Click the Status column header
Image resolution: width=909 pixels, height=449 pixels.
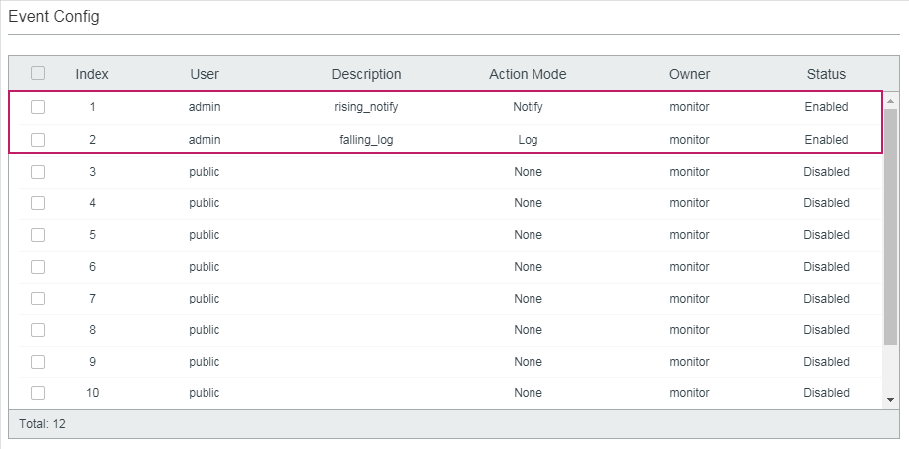tap(826, 74)
